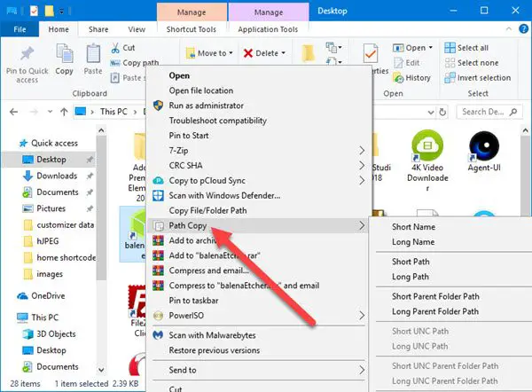This screenshot has width=532, height=392.
Task: Click Copy path in ribbon
Action: [135, 63]
